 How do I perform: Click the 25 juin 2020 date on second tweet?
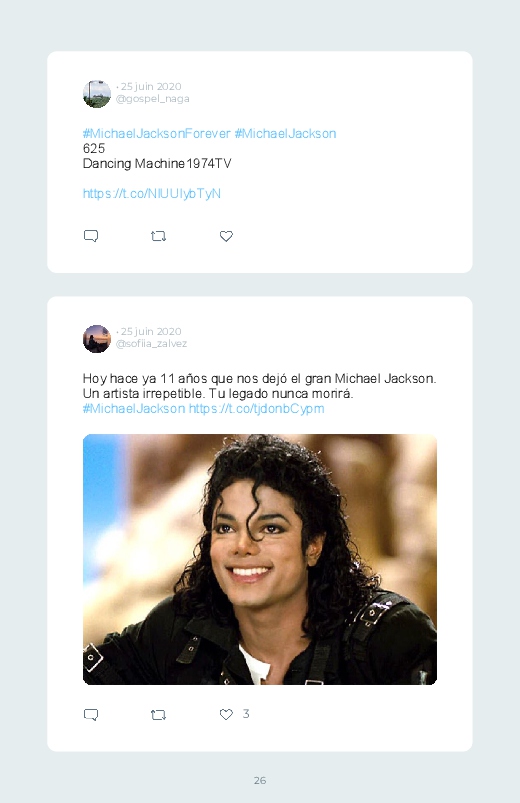pyautogui.click(x=151, y=331)
